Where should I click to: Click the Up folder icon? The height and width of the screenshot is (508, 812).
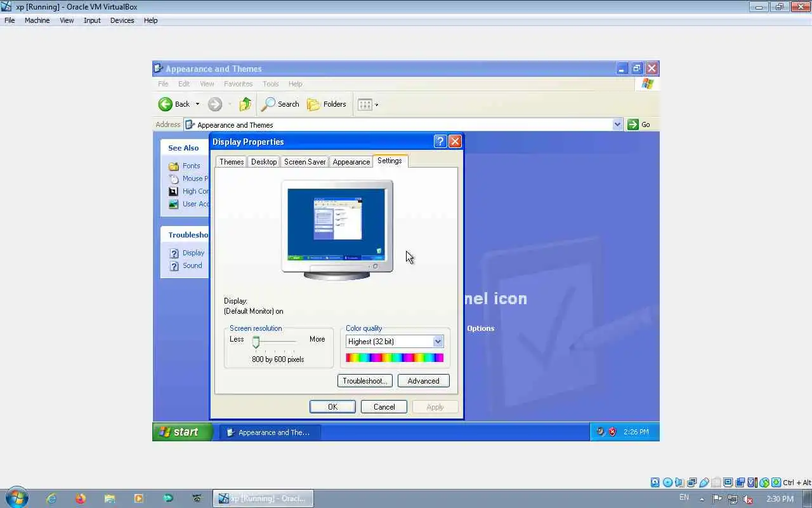245,104
